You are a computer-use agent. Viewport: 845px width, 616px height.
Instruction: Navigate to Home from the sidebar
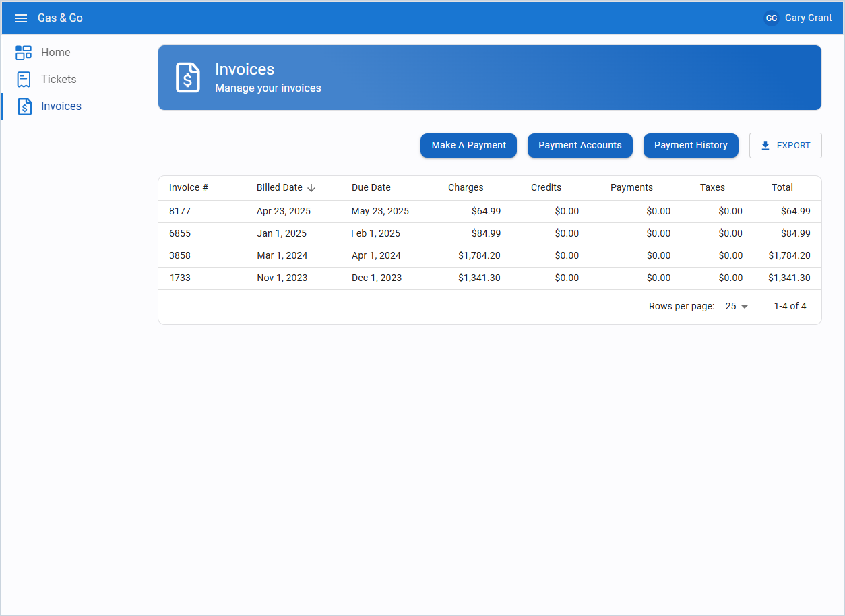pos(56,52)
